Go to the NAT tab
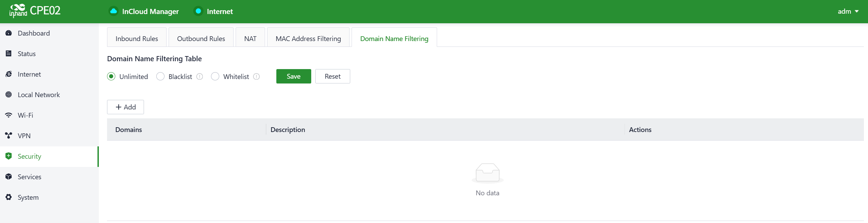 coord(250,39)
